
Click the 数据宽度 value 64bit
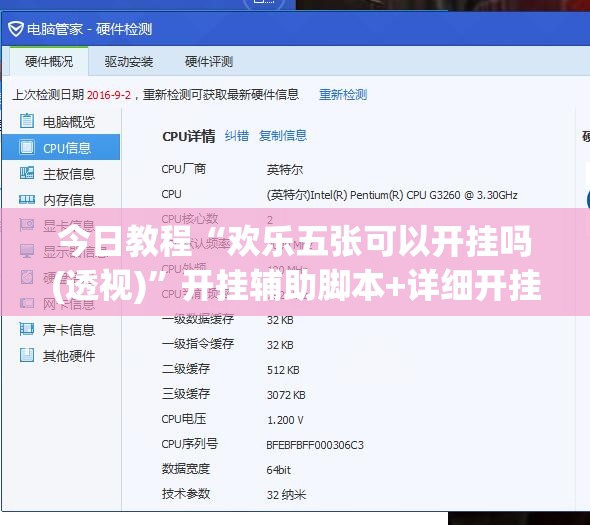pyautogui.click(x=278, y=470)
